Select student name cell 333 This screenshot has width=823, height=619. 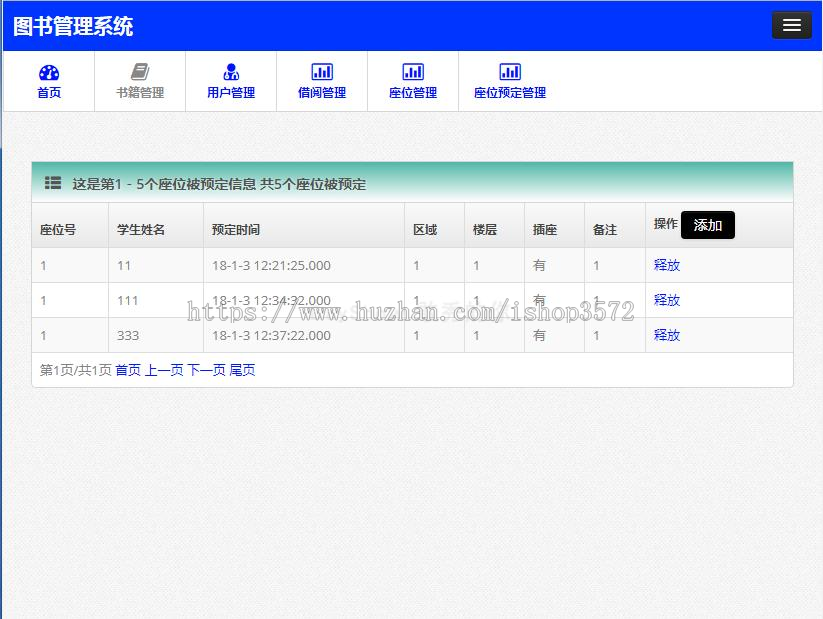pos(128,335)
